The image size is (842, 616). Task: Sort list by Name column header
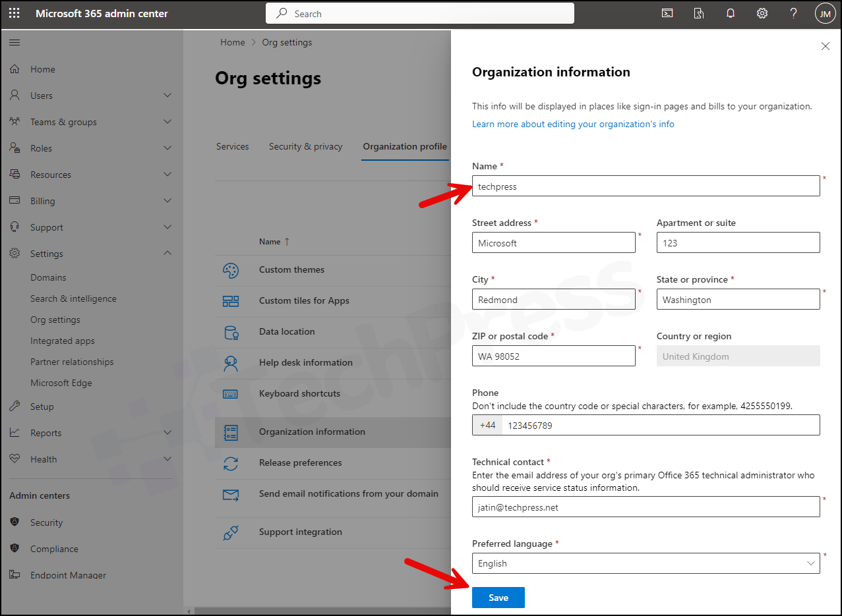click(274, 242)
